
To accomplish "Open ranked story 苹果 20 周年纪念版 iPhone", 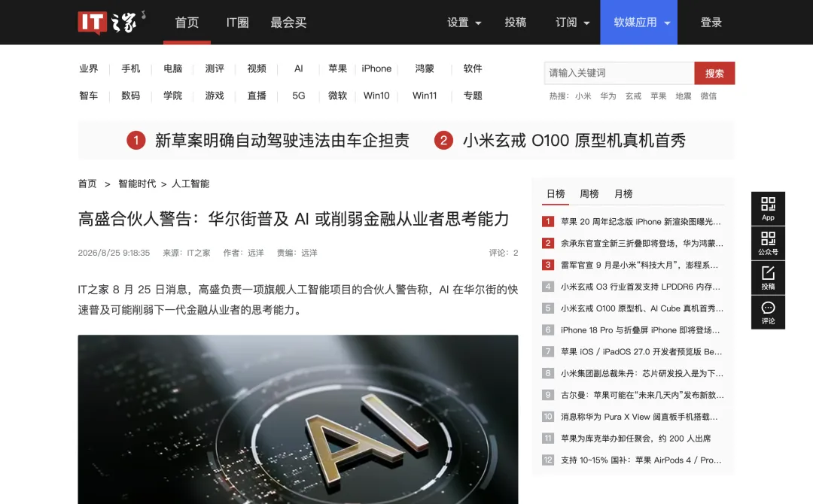I will click(x=641, y=222).
